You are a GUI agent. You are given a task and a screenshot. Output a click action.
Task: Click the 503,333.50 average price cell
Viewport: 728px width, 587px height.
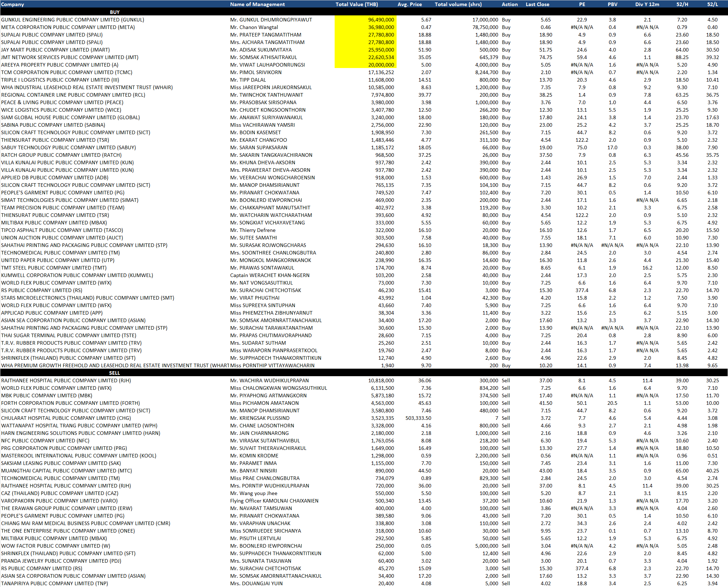418,418
